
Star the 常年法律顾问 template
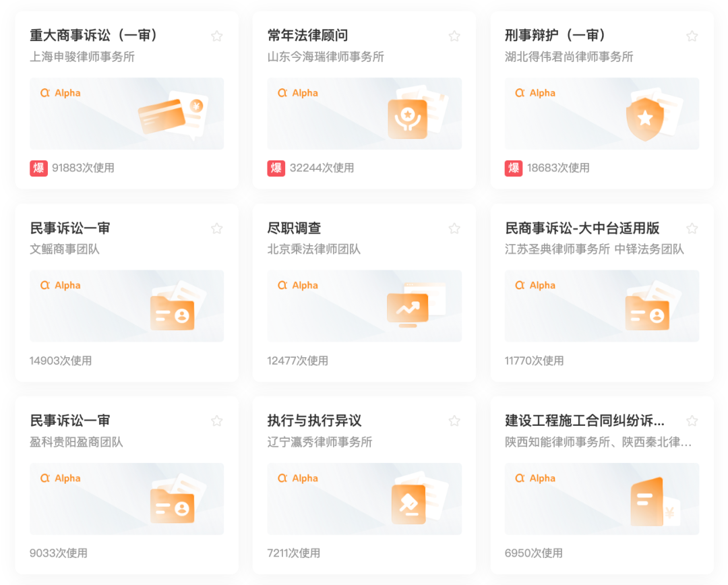(x=454, y=36)
